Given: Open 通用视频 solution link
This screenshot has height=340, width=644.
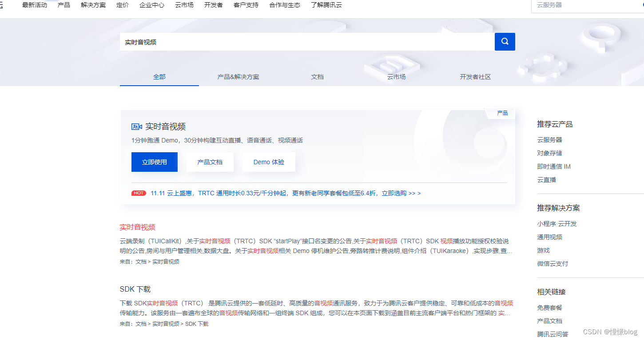Looking at the screenshot, I should click(549, 237).
